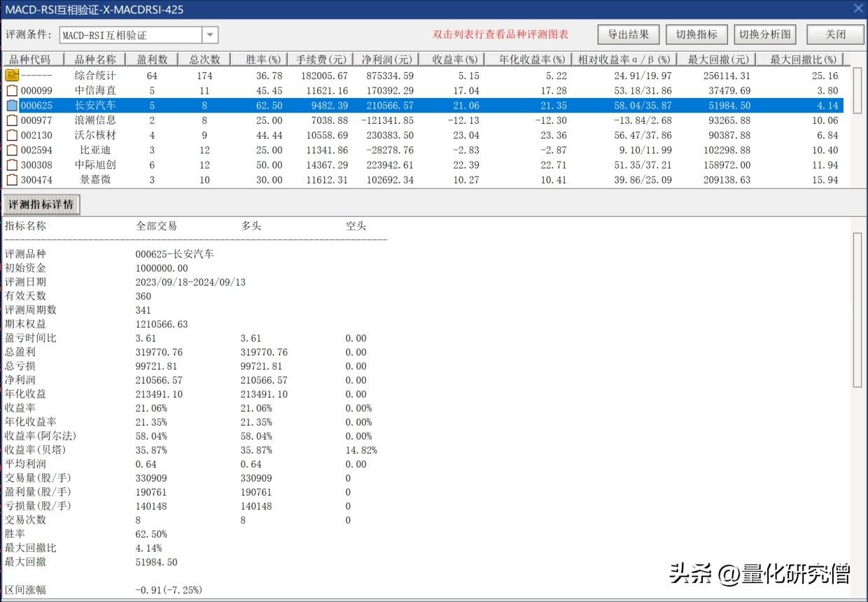Screen dimensions: 868x602
Task: Click the document icon beside 000099 中信海直
Action: [12, 90]
